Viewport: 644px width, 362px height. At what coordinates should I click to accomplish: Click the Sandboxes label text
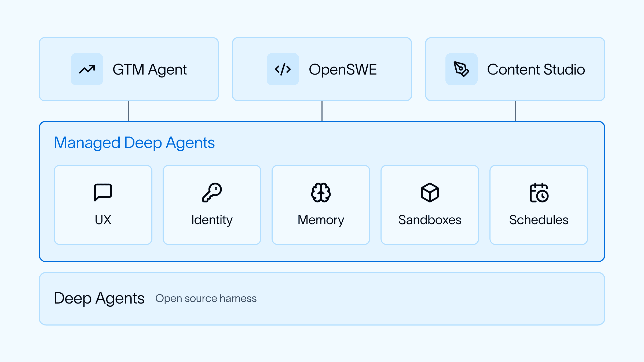[430, 220]
